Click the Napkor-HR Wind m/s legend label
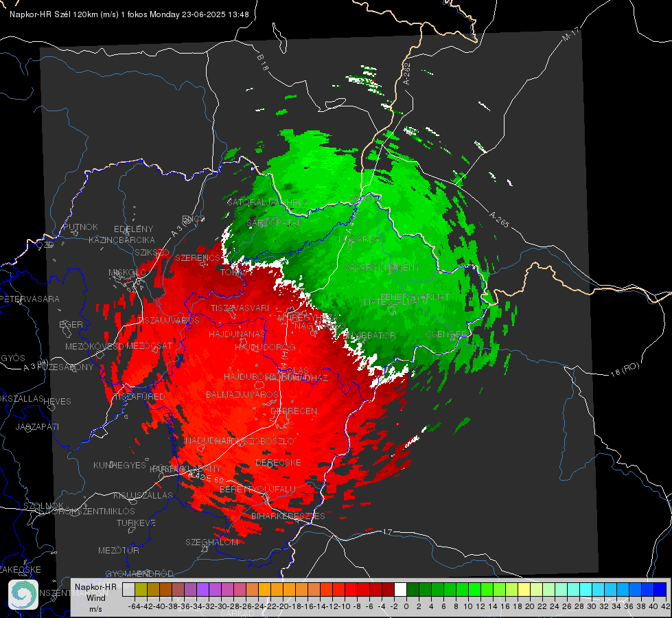This screenshot has height=618, width=672. (x=95, y=597)
